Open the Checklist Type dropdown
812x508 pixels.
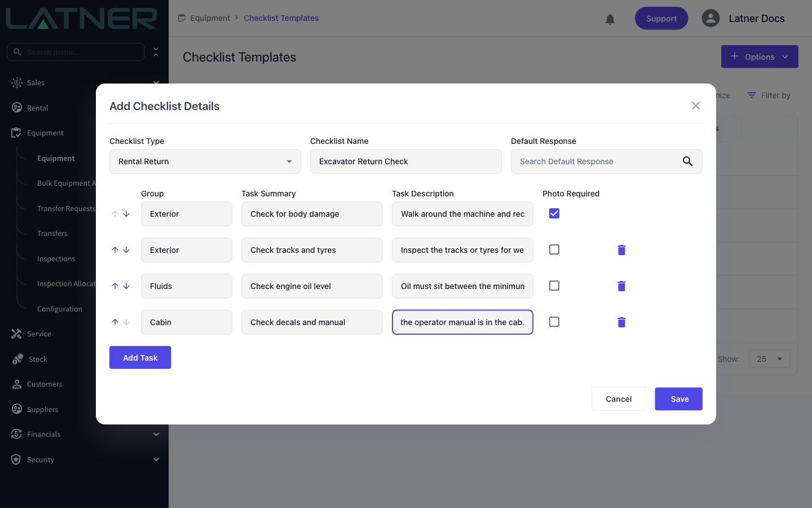click(x=205, y=161)
